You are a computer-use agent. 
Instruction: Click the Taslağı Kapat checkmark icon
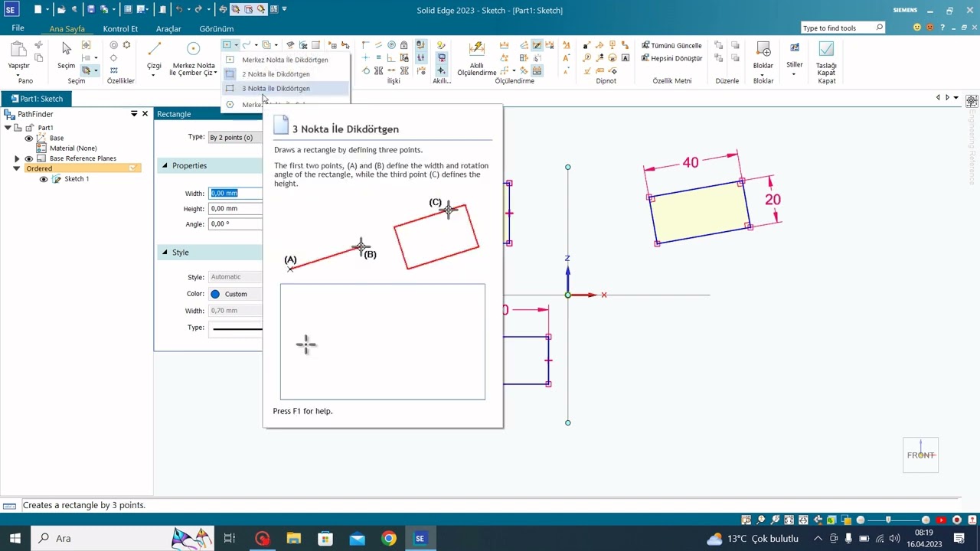826,50
